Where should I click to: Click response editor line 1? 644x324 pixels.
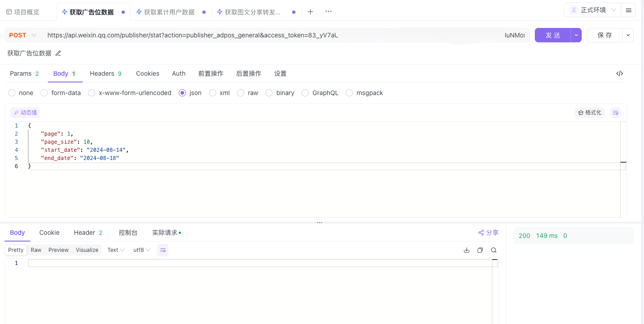pyautogui.click(x=263, y=263)
